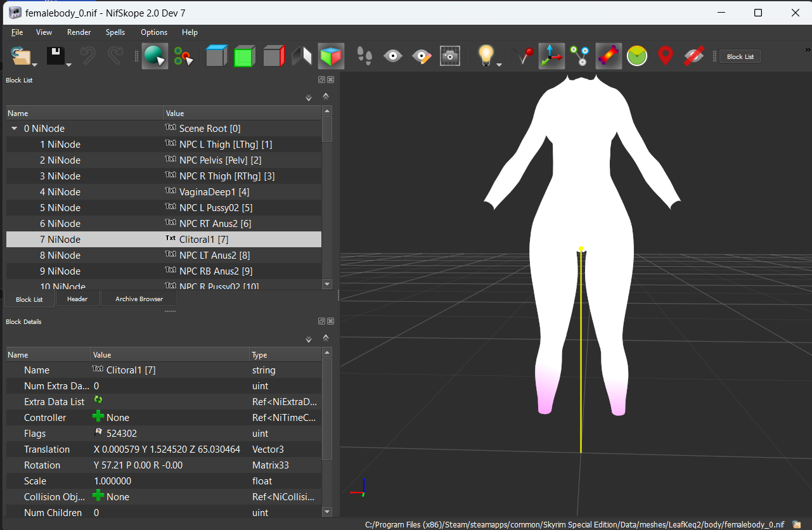The width and height of the screenshot is (812, 530).
Task: Click the folder icon in status bar
Action: pyautogui.click(x=796, y=524)
